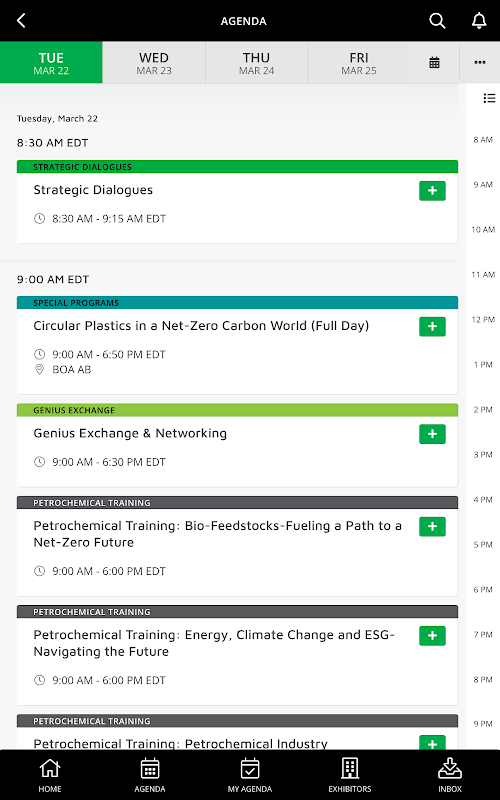Open the calendar date picker icon

[x=434, y=63]
